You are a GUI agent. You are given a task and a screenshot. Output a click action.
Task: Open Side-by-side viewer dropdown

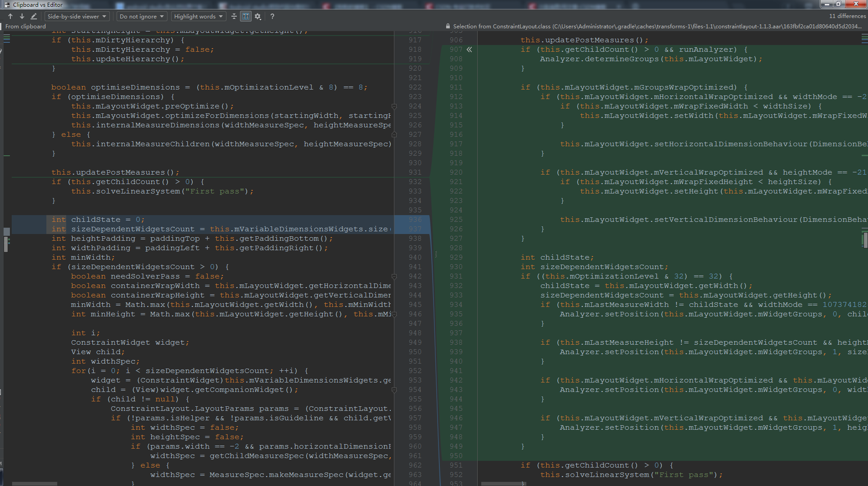(77, 16)
